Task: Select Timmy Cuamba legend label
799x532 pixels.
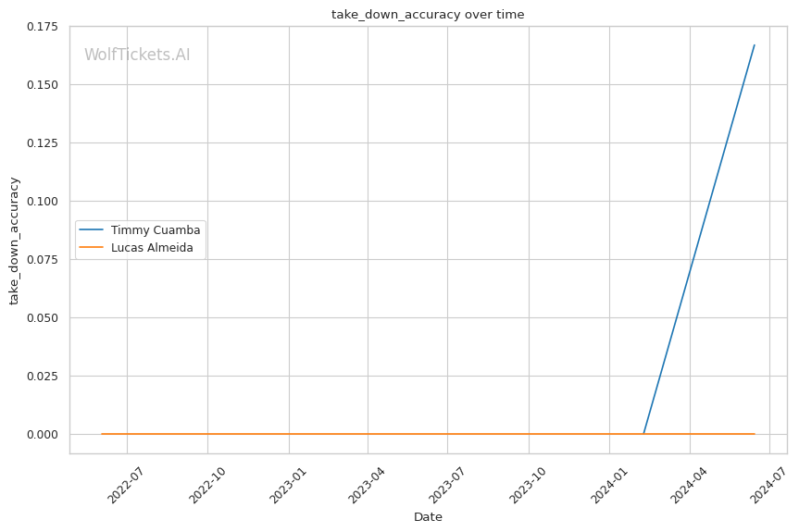Action: coord(156,229)
